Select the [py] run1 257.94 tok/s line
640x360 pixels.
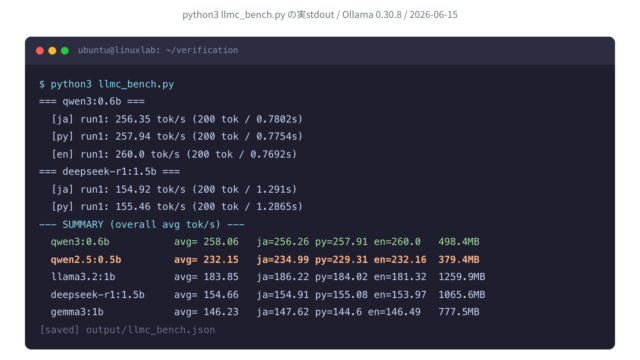pyautogui.click(x=177, y=136)
